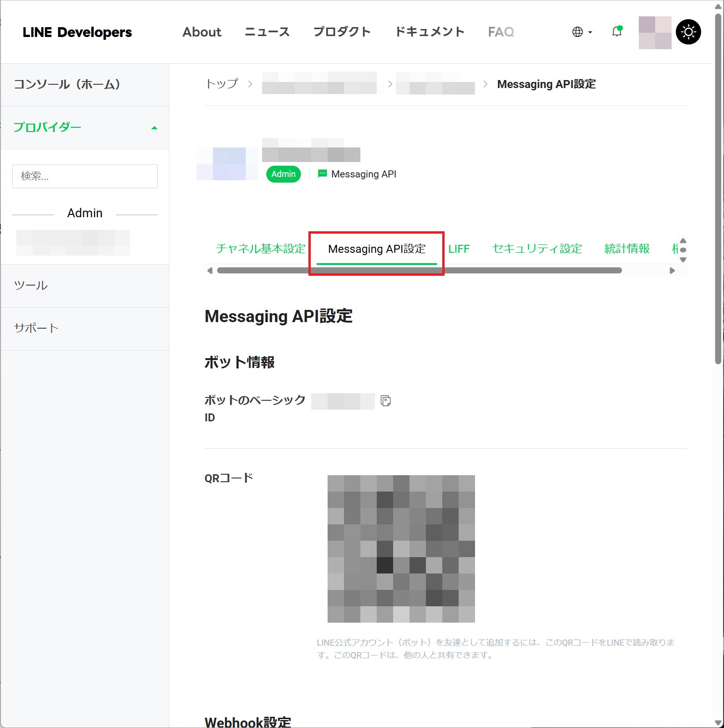
Task: Toggle dark mode with the sun icon
Action: click(x=688, y=31)
